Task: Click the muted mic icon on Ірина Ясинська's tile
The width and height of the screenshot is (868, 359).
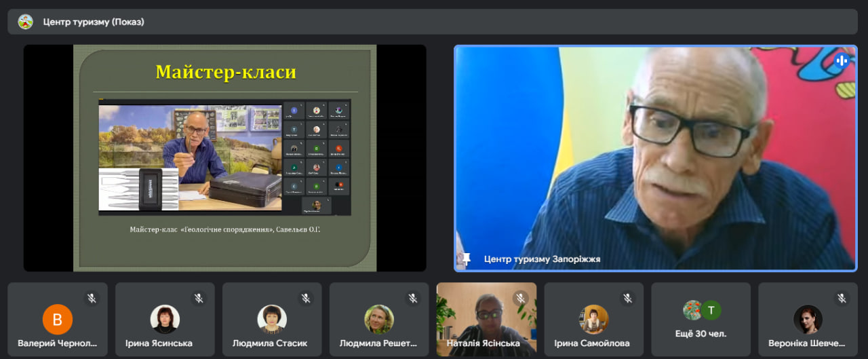Action: (199, 299)
